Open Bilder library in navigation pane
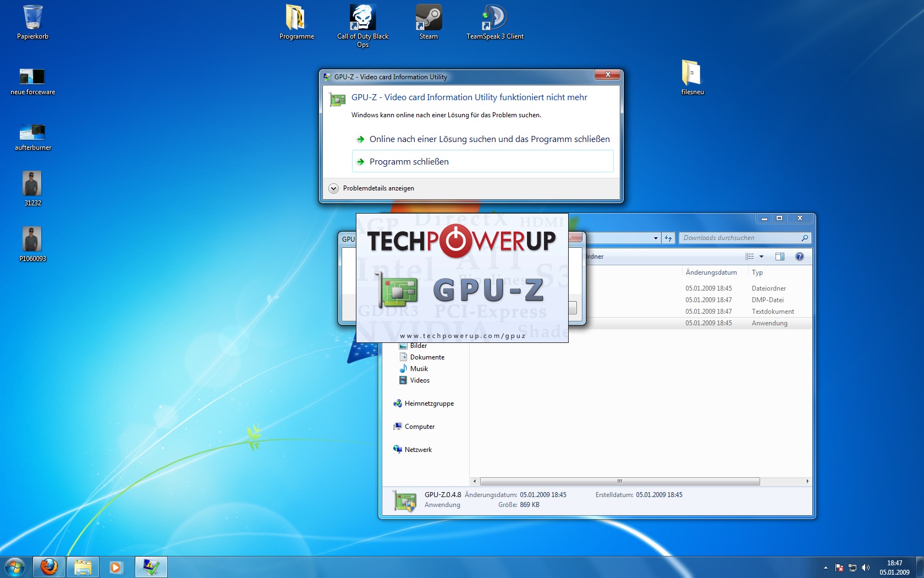The height and width of the screenshot is (578, 924). 414,346
